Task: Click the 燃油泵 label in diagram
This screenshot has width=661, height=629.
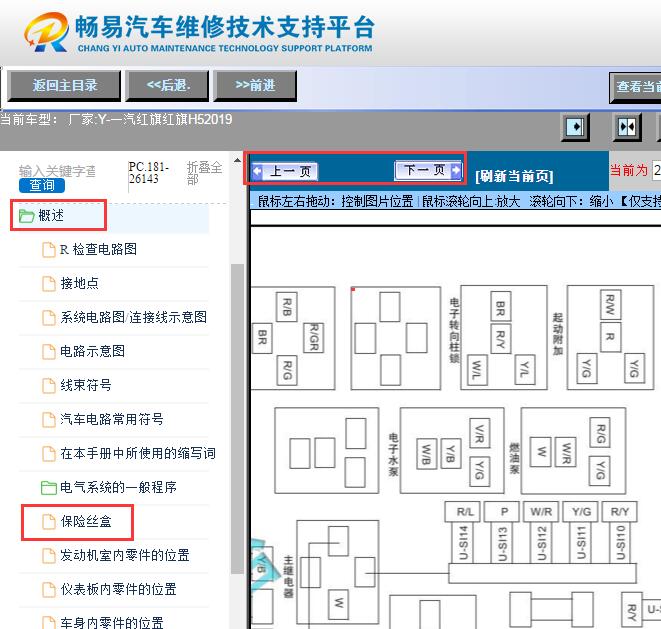Action: (x=514, y=458)
